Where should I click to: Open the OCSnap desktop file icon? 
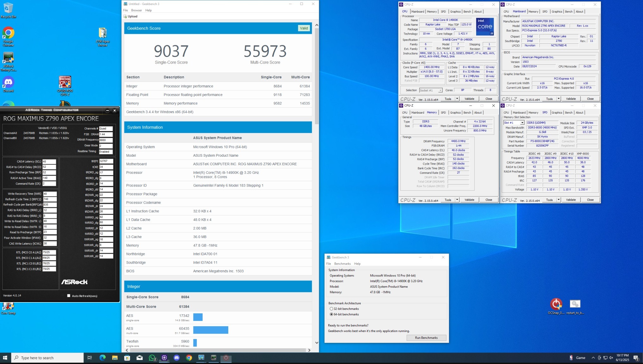[x=556, y=306]
